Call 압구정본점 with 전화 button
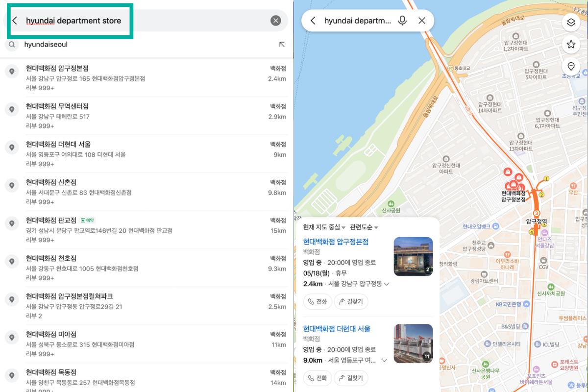The image size is (588, 392). coord(318,301)
